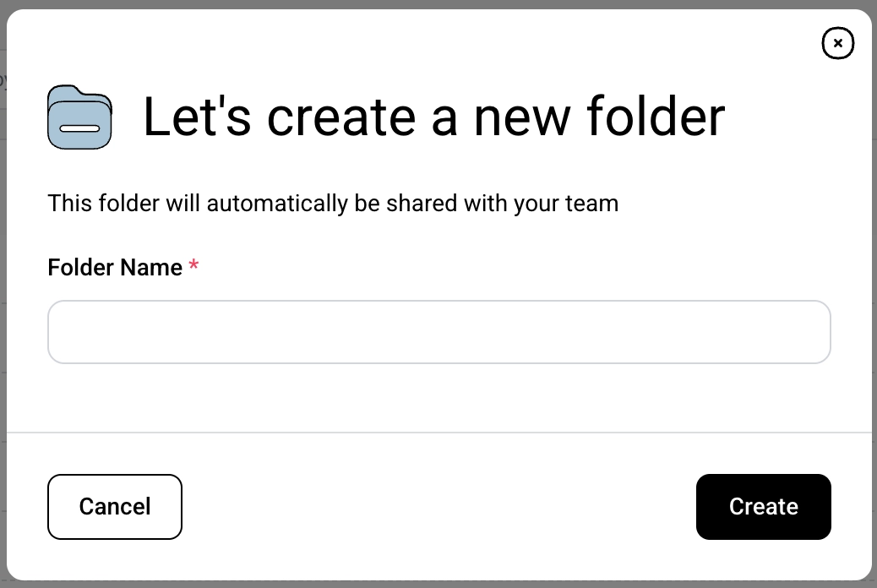Click the circled X in the dialog corner
This screenshot has width=877, height=588.
coord(837,43)
